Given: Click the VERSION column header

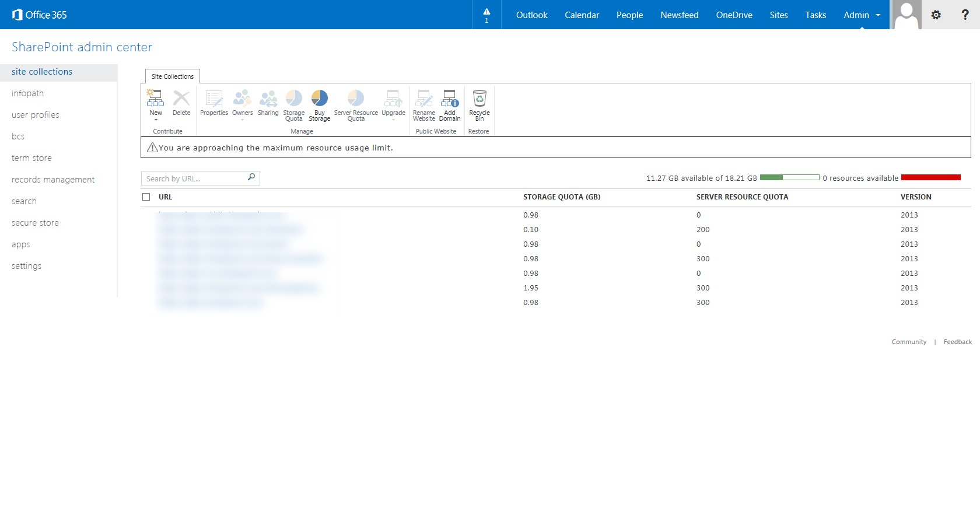Looking at the screenshot, I should click(x=916, y=197).
